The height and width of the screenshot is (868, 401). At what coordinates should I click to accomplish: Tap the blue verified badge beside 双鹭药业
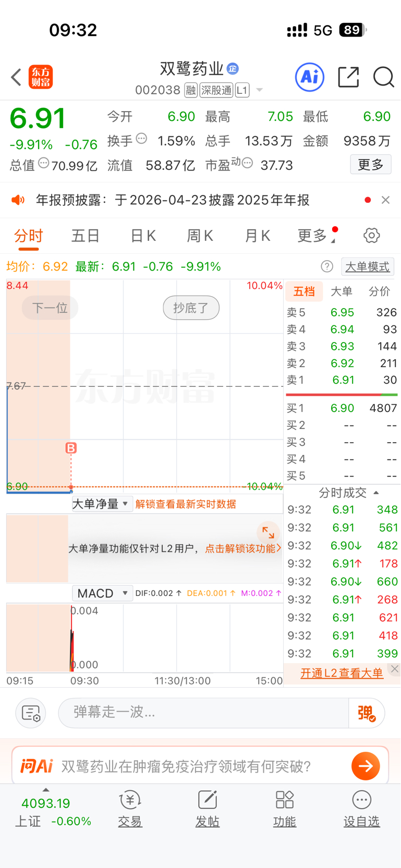[233, 68]
